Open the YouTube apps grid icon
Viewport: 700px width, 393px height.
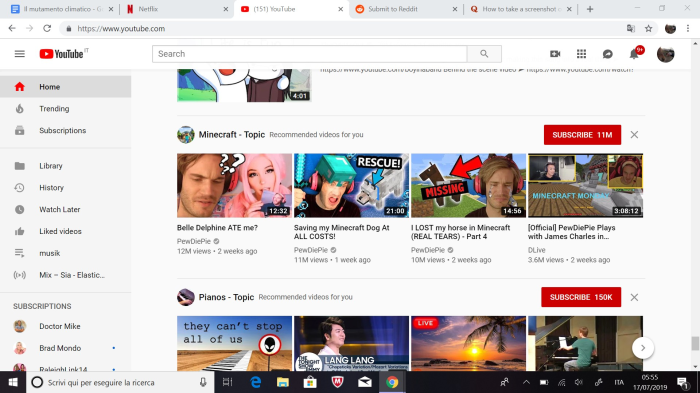[x=581, y=54]
